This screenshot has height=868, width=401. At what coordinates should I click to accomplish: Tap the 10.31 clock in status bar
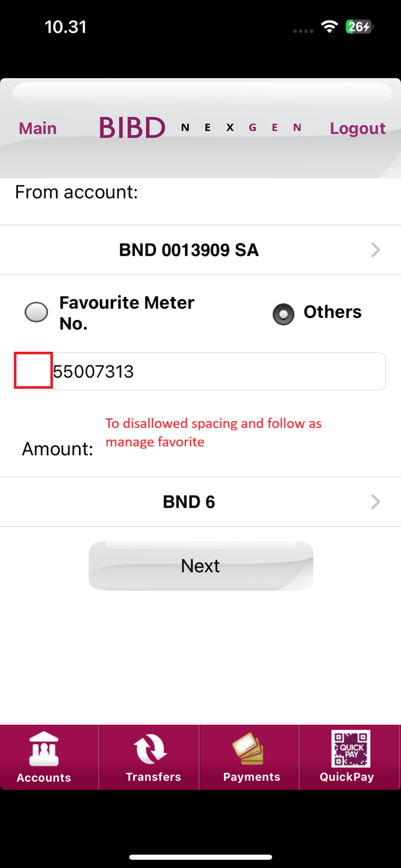[66, 27]
